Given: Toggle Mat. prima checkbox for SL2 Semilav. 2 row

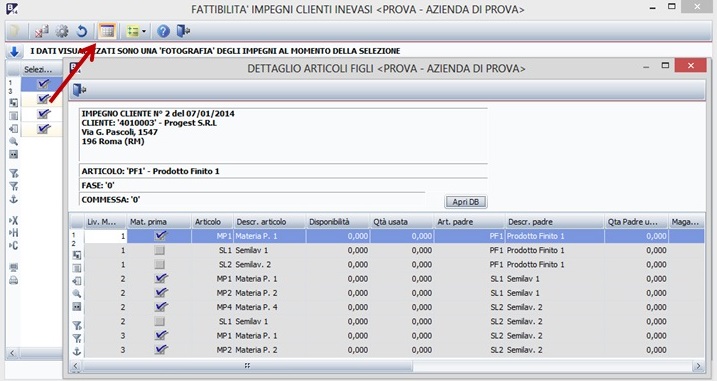Looking at the screenshot, I should point(159,264).
